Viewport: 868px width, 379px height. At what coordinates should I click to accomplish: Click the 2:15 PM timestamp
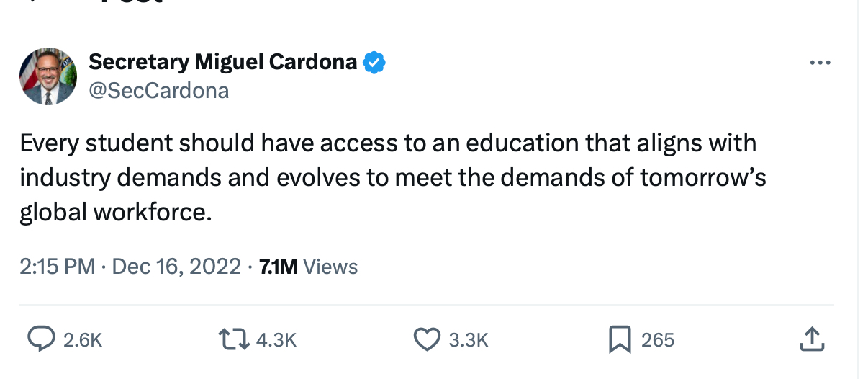pyautogui.click(x=57, y=267)
